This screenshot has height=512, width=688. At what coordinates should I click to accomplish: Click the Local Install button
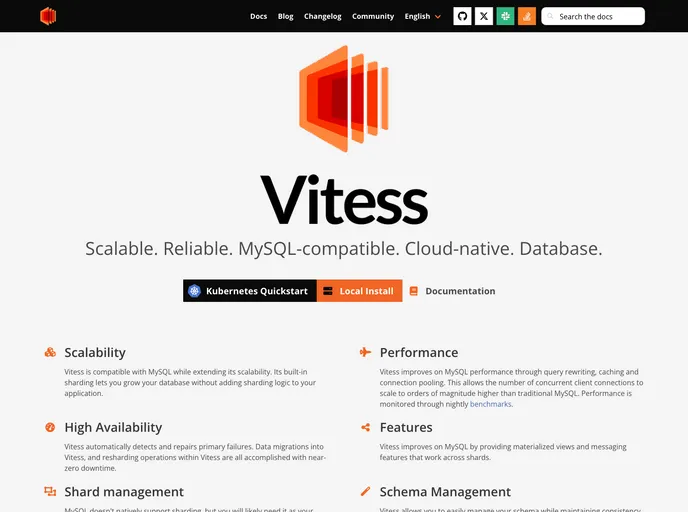pos(359,291)
